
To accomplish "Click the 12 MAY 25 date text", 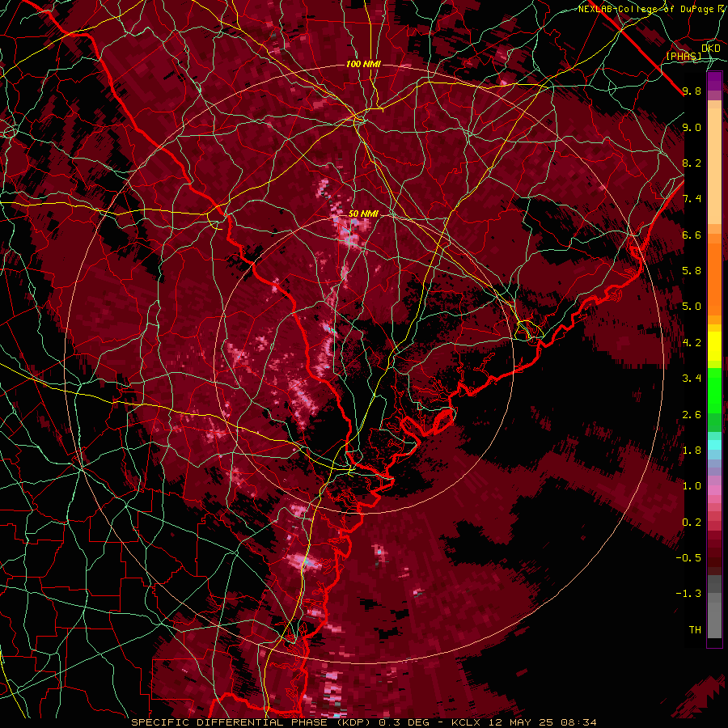I will coord(523,722).
